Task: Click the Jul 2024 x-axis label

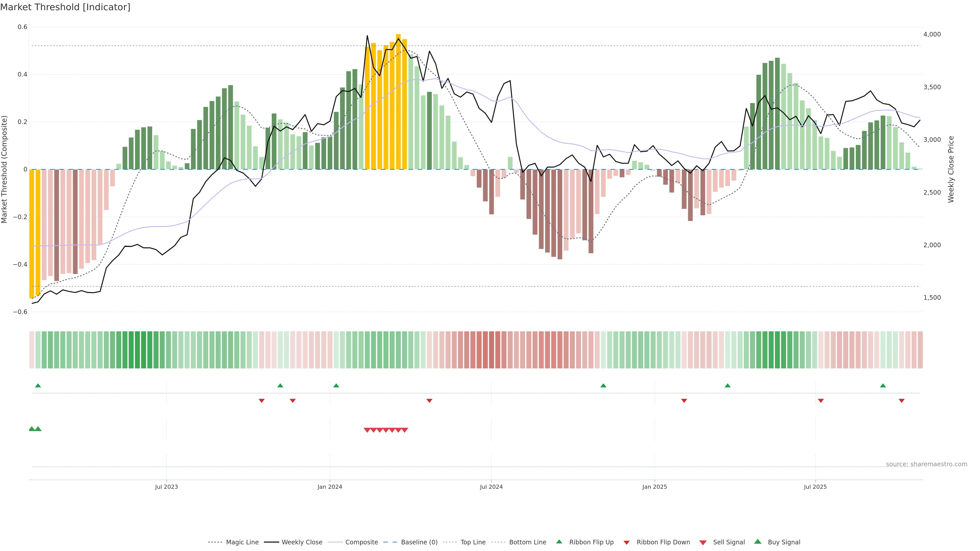Action: 491,487
